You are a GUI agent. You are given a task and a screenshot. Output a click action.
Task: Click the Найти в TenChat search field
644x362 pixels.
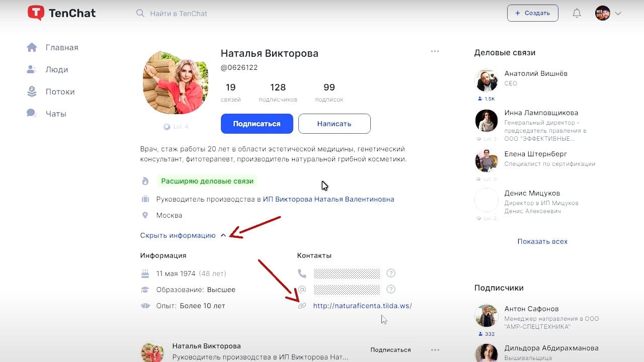tap(179, 14)
